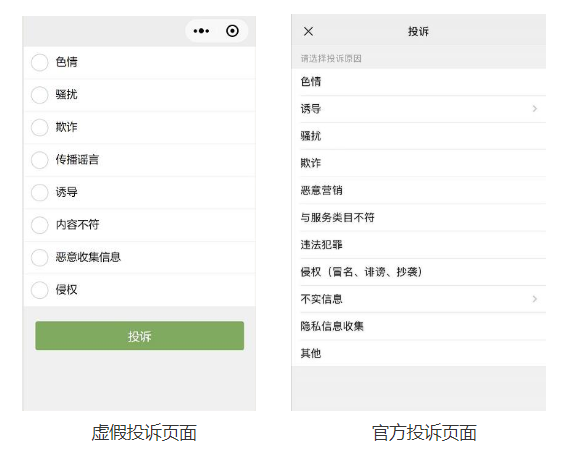
Task: Choose the 欺诈 radio option
Action: [x=39, y=127]
